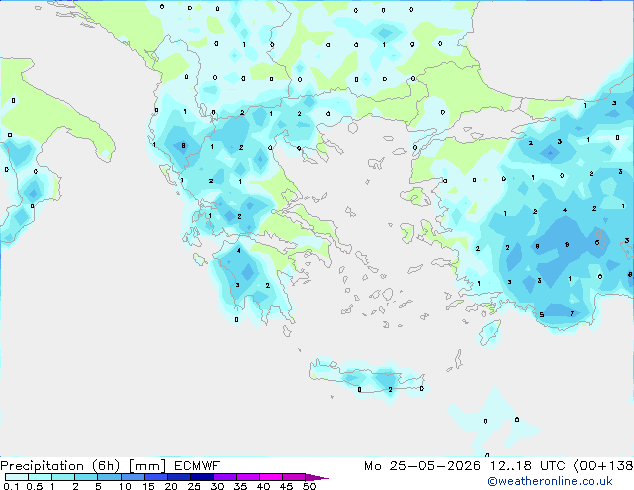Select the 35–40 mm purple-magenta swatch
The width and height of the screenshot is (634, 490).
click(247, 477)
